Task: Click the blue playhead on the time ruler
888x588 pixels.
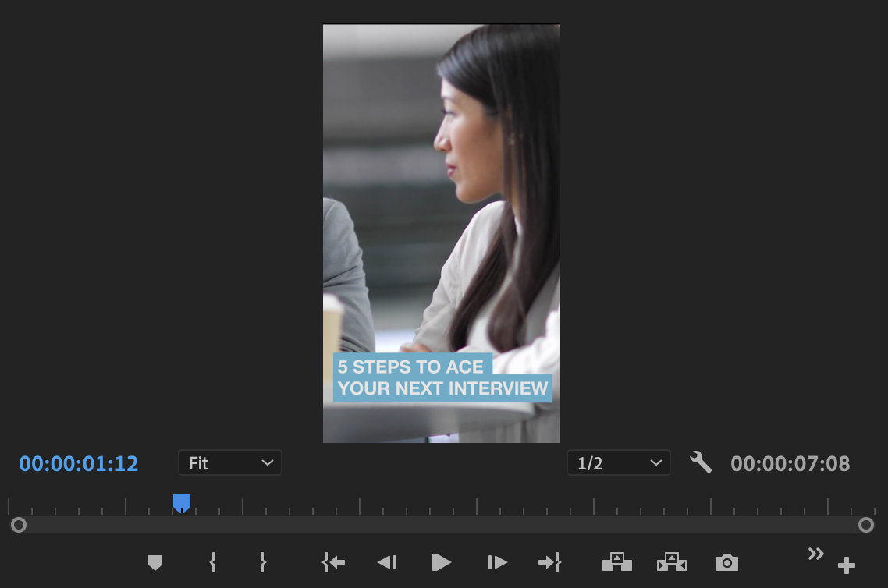Action: (182, 502)
